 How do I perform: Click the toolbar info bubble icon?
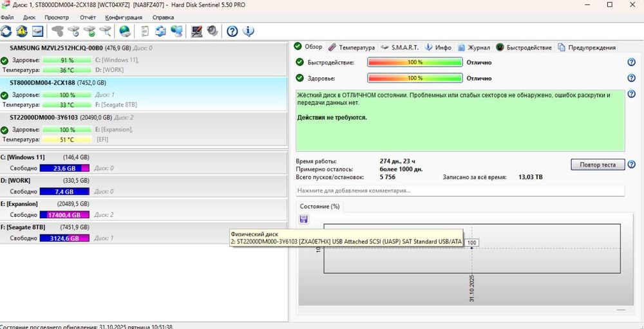[249, 31]
